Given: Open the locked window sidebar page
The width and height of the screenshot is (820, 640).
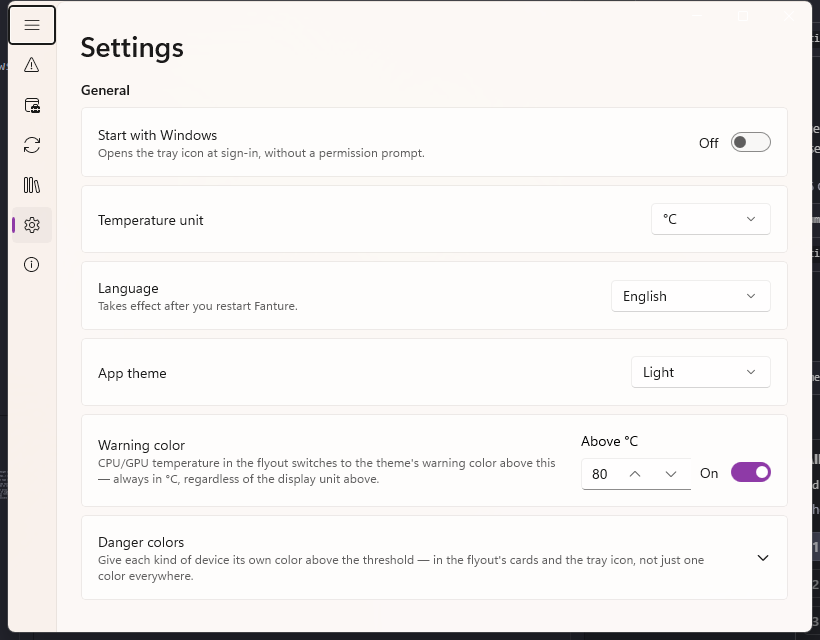Looking at the screenshot, I should [32, 105].
